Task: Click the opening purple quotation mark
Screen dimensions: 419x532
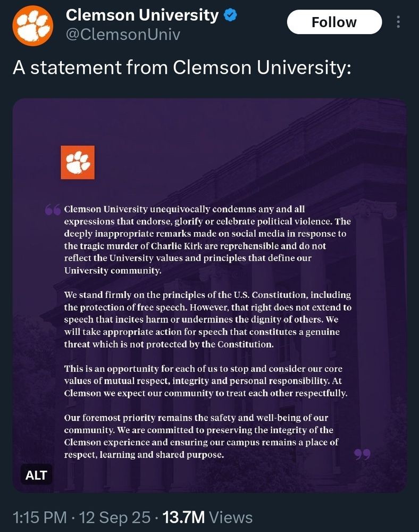Action: pos(53,210)
